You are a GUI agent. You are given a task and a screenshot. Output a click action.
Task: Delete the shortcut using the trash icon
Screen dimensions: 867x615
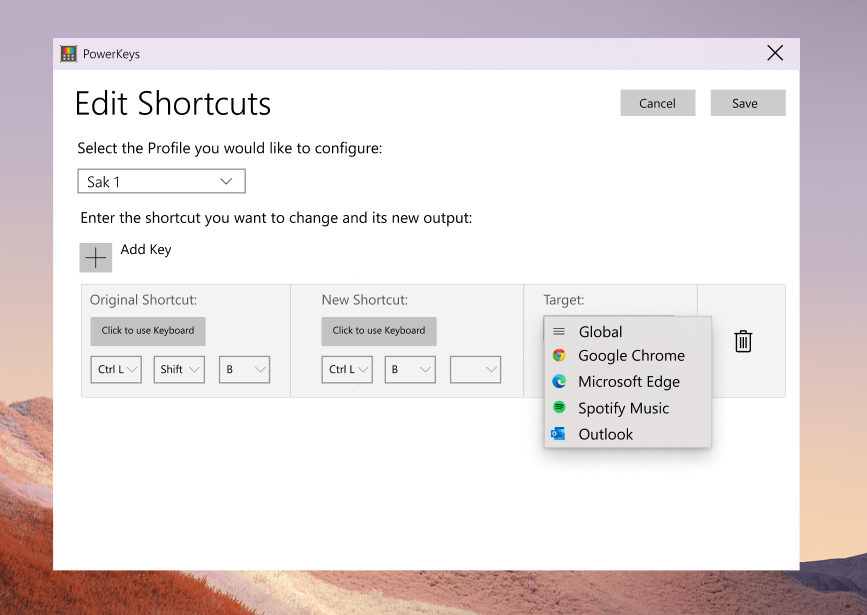click(742, 341)
